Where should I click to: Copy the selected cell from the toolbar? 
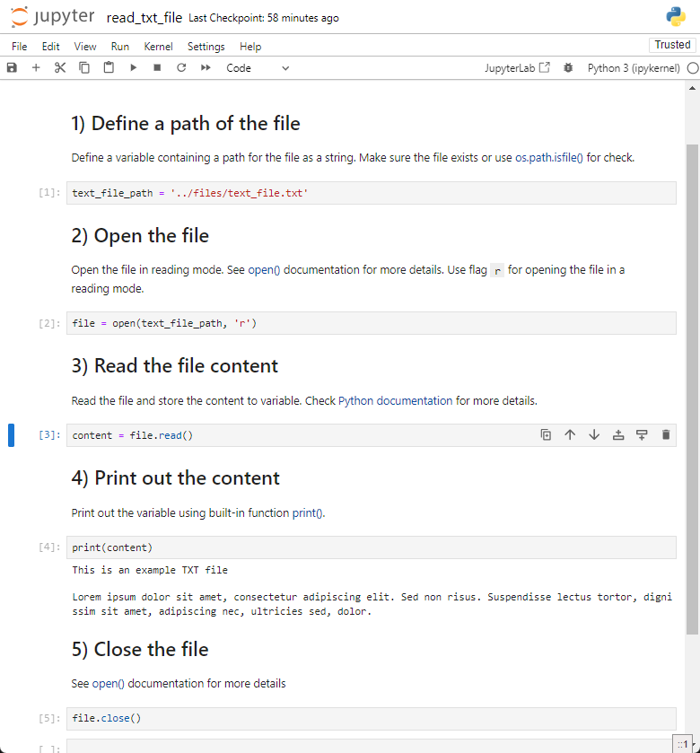coord(84,67)
